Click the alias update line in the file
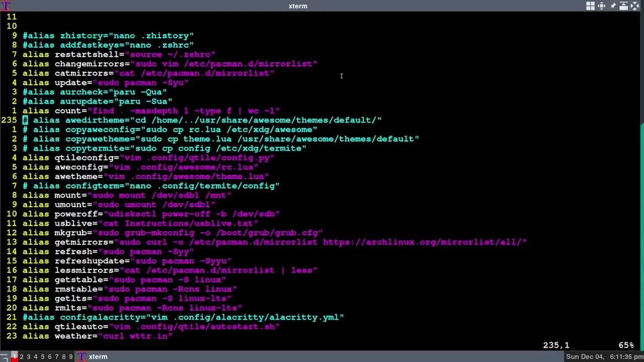 pyautogui.click(x=106, y=82)
